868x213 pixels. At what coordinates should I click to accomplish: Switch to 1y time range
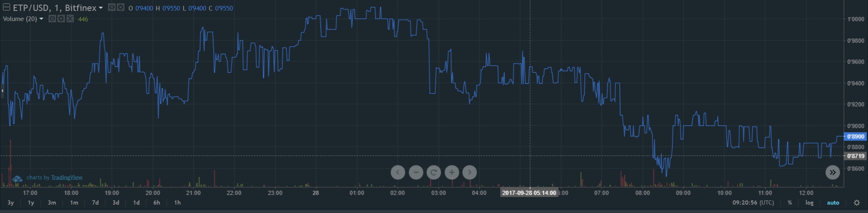pos(31,203)
